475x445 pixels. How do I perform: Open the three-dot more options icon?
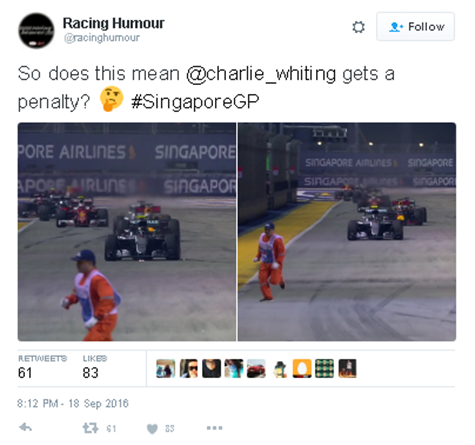(214, 428)
